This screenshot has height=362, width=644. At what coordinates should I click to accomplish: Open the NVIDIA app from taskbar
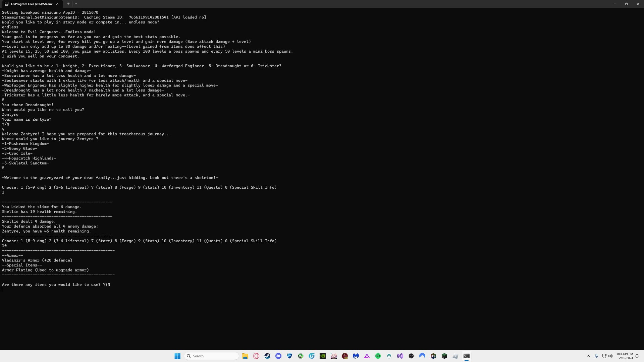coord(323,356)
